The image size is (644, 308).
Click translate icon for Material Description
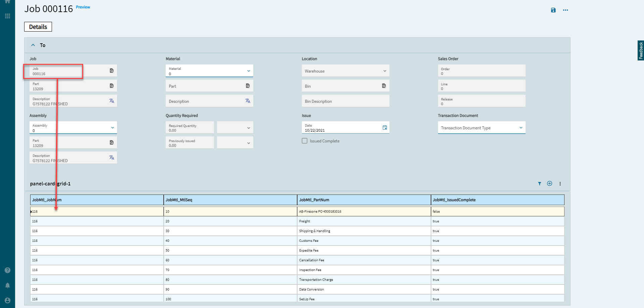coord(248,101)
